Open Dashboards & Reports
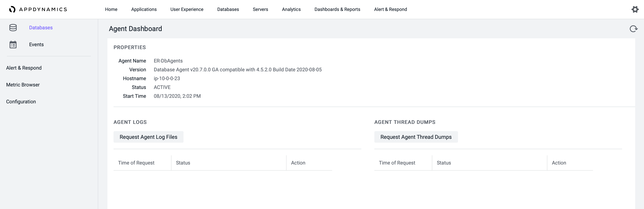This screenshot has height=209, width=644. click(x=337, y=10)
